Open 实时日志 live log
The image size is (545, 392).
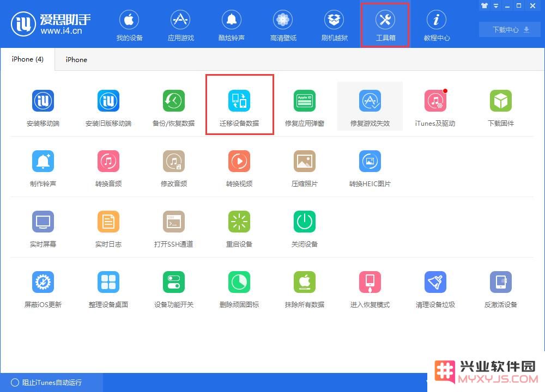coord(108,229)
